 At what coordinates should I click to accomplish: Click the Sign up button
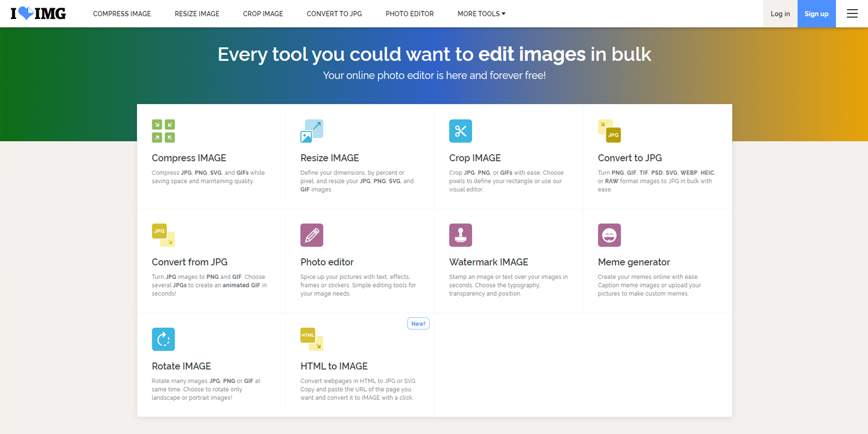pos(816,14)
